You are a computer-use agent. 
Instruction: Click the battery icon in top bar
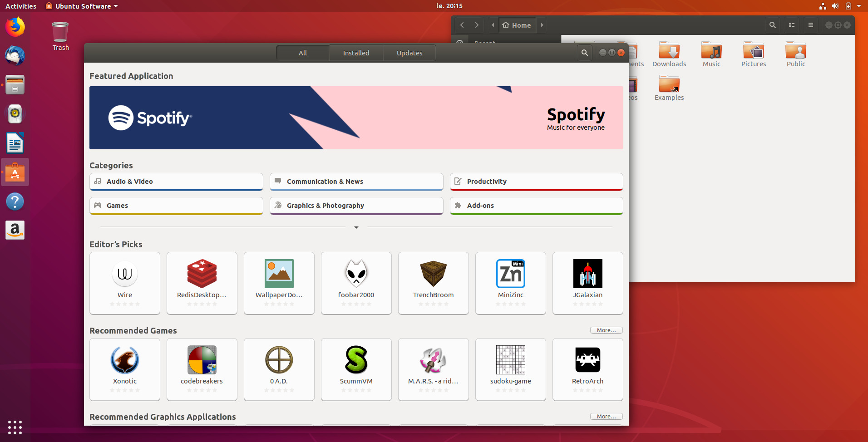click(848, 6)
